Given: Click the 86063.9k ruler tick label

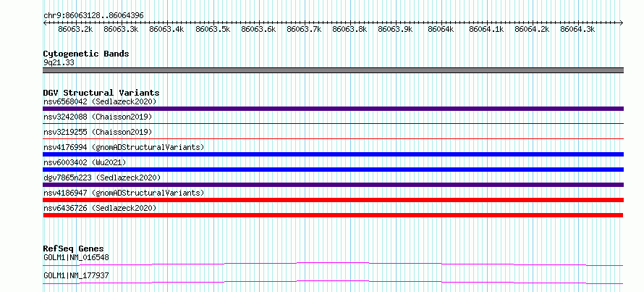Looking at the screenshot, I should click(394, 29).
